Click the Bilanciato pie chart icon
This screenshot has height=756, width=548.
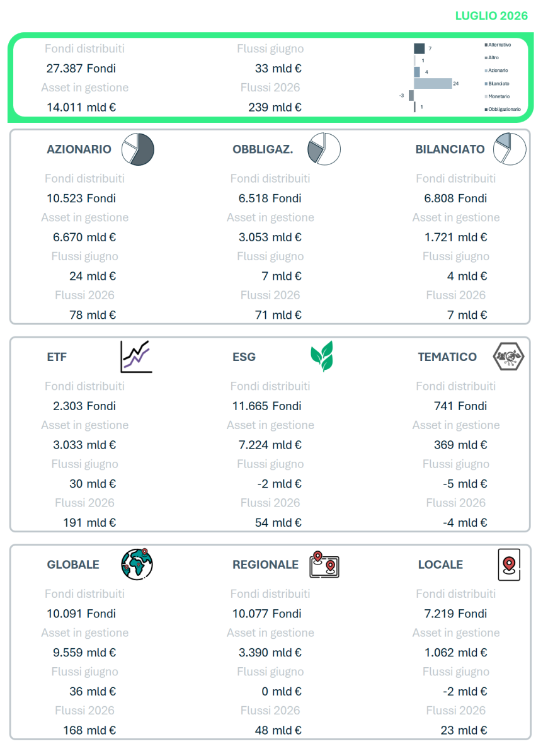(x=510, y=149)
